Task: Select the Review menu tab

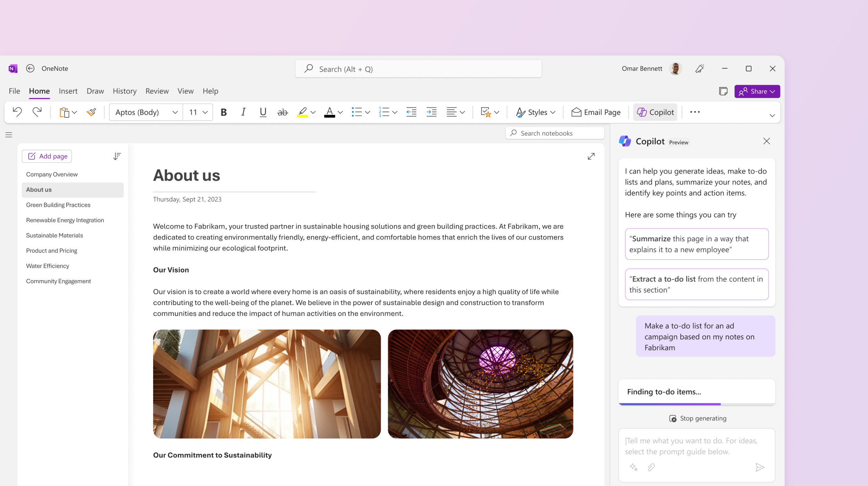Action: pos(157,91)
